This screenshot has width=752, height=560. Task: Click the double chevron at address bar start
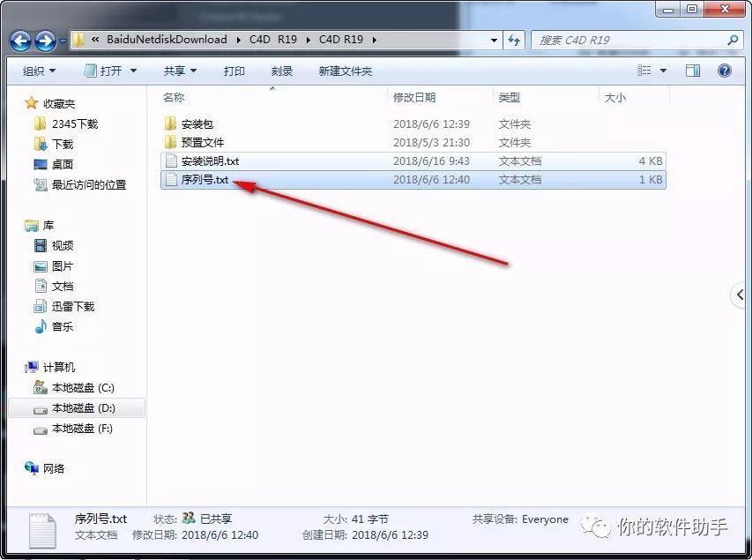[x=95, y=40]
